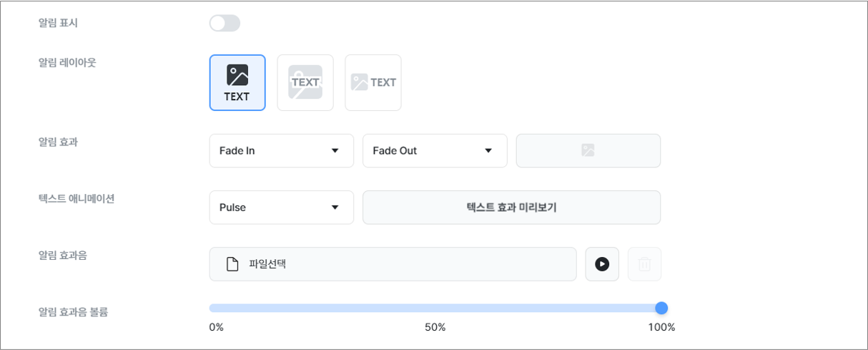This screenshot has height=350, width=868.
Task: Delete the alert sound file
Action: click(644, 264)
